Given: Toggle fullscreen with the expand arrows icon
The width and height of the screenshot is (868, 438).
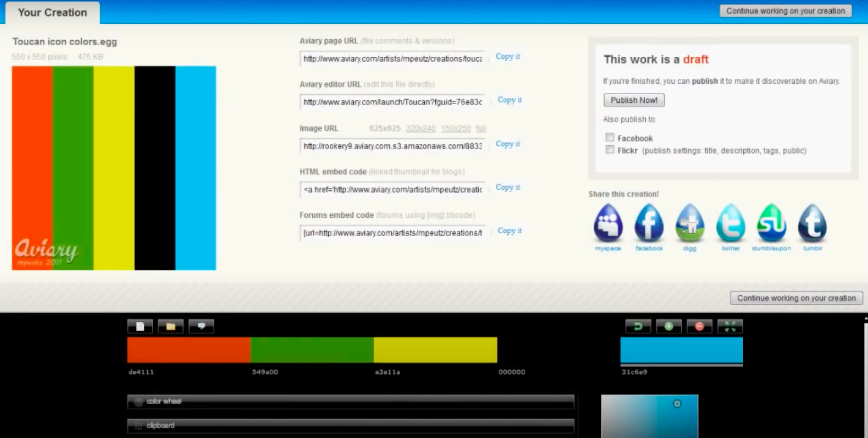Looking at the screenshot, I should 730,327.
